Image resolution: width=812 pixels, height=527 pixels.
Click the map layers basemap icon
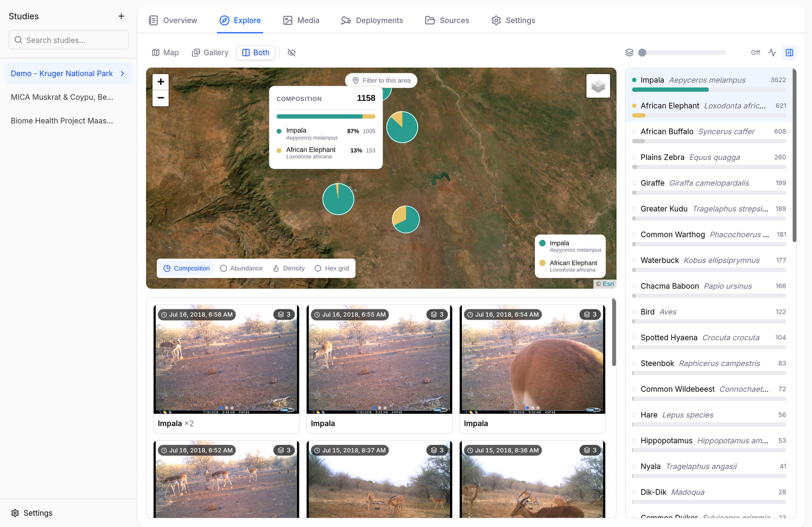598,86
